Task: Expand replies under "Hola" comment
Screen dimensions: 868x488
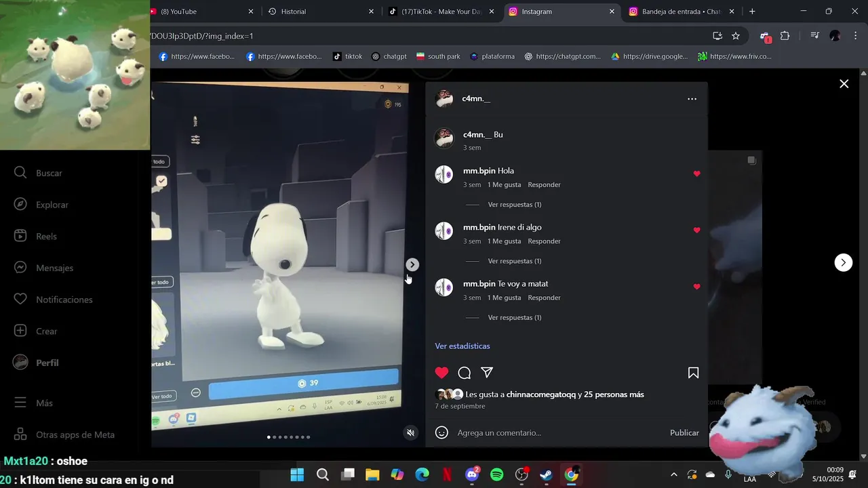Action: coord(514,205)
